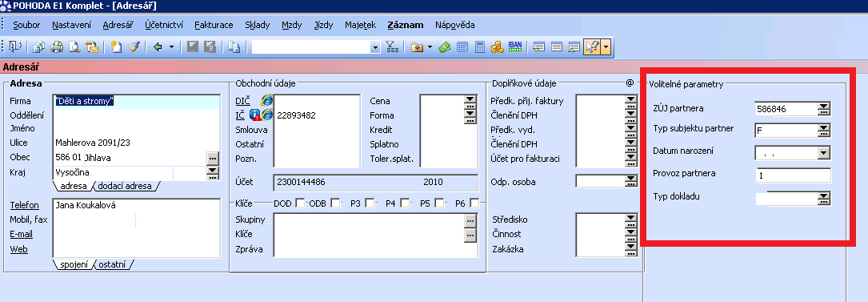Click the copy documents toolbar icon

tap(38, 47)
